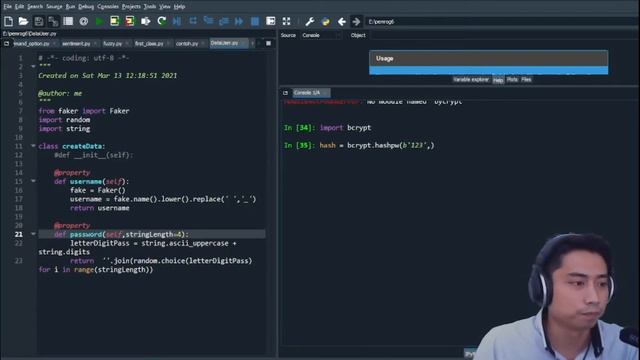Click the Usage heading in Help pane

pos(384,58)
